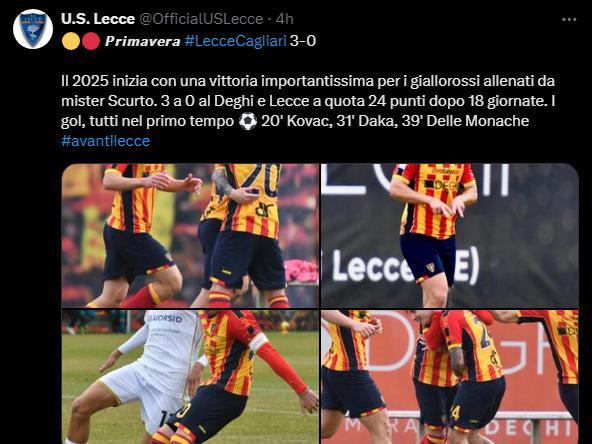Viewport: 592px width, 444px height.
Task: Follow the #LecceCagliari hashtag
Action: [236, 41]
